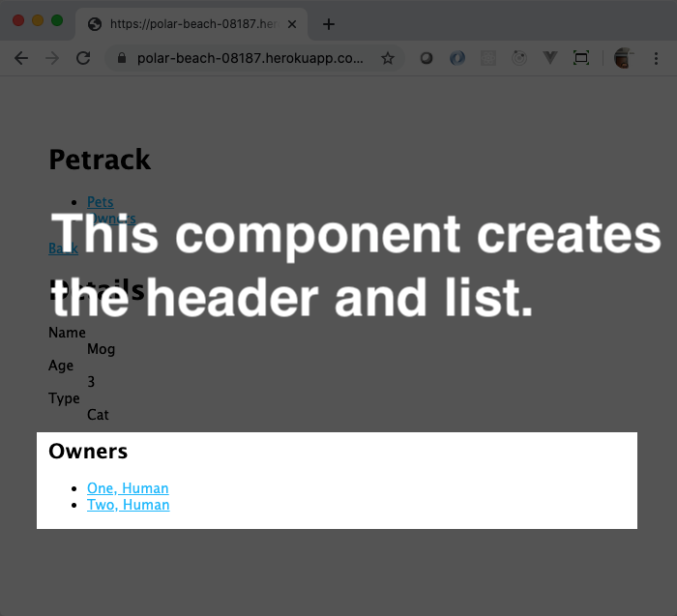The height and width of the screenshot is (616, 677).
Task: Reload the current page
Action: pos(84,58)
